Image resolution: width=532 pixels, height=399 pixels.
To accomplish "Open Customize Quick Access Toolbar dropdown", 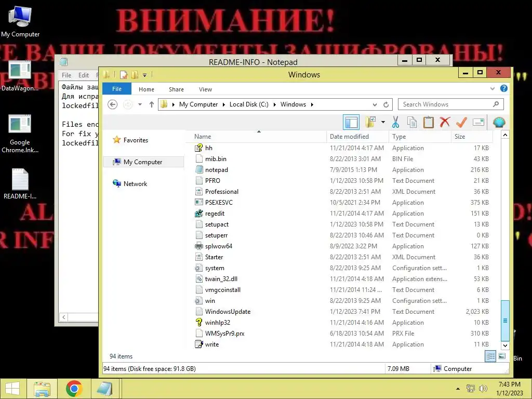I will click(145, 75).
